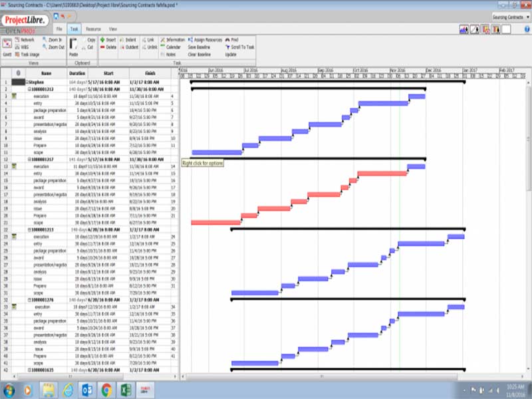This screenshot has height=399, width=532.
Task: Click the task table horizontal scrollbar
Action: click(70, 376)
